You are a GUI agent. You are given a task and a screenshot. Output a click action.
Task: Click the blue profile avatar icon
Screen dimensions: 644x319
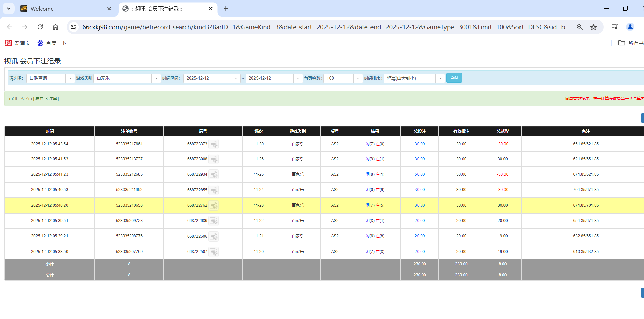(x=630, y=27)
